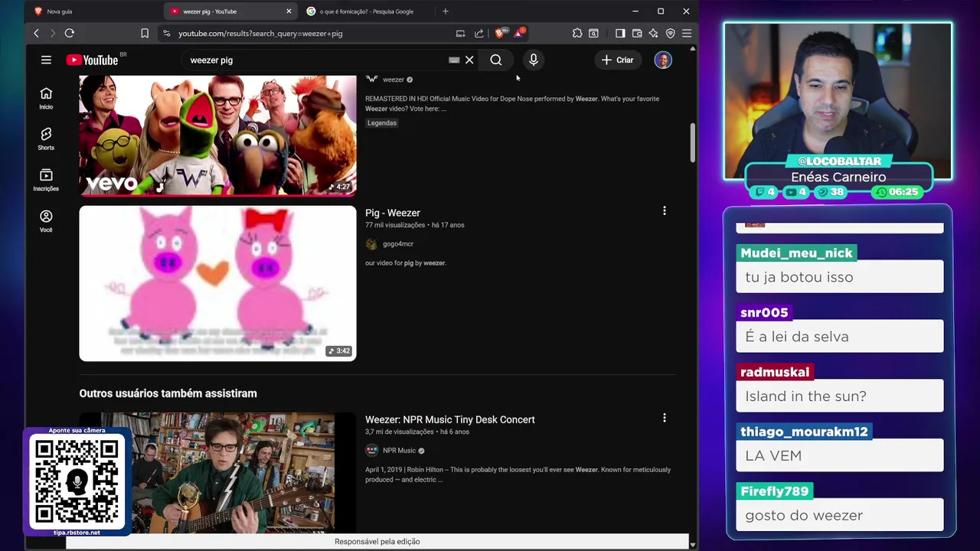Click the cast media icon in address bar
Viewport: 980px width, 551px height.
tap(460, 33)
